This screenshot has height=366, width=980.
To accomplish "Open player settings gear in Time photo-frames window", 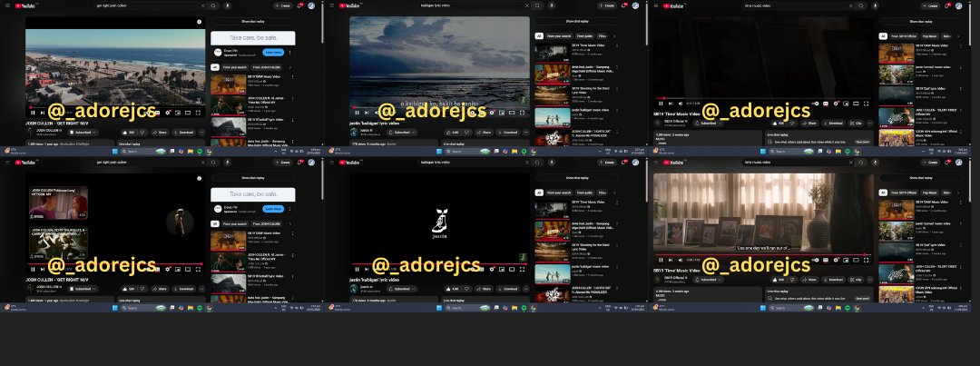I will (x=836, y=261).
